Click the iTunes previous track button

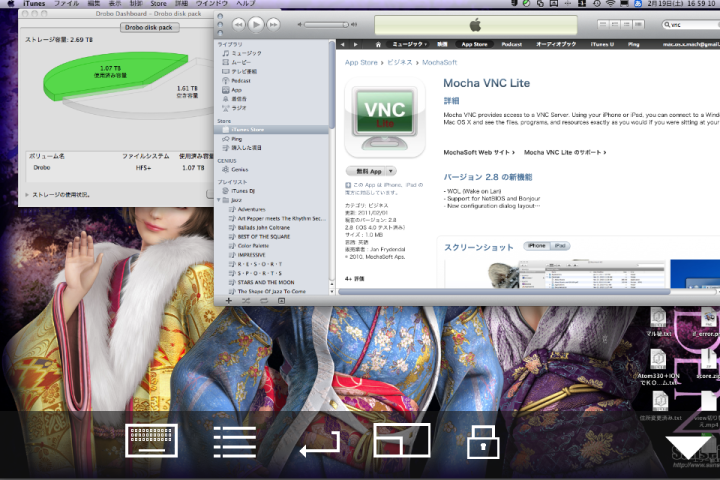pyautogui.click(x=238, y=24)
